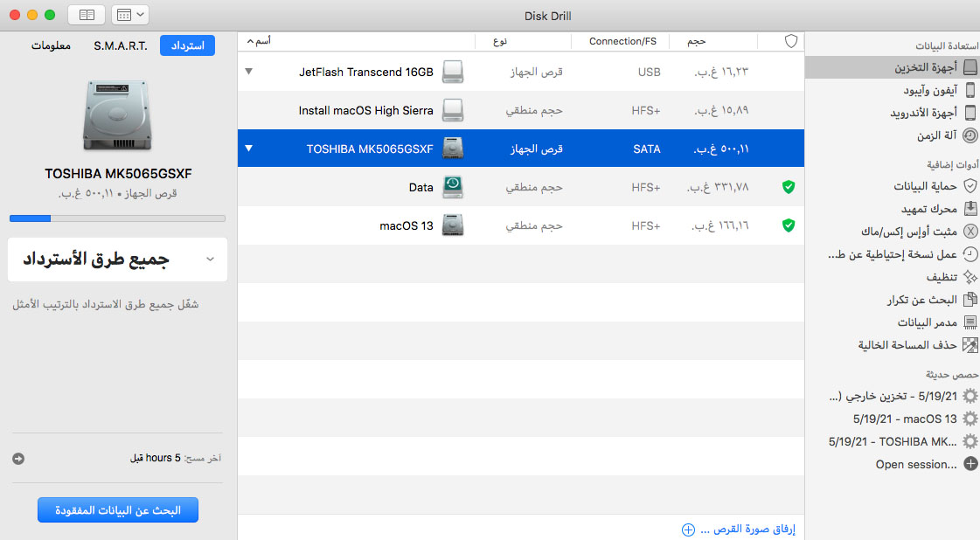Open أجهزة الأندرويد sidebar entry

coord(924,113)
